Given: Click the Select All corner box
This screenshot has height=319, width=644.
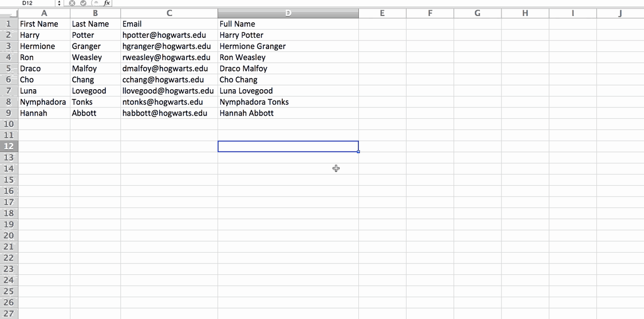Looking at the screenshot, I should click(9, 14).
